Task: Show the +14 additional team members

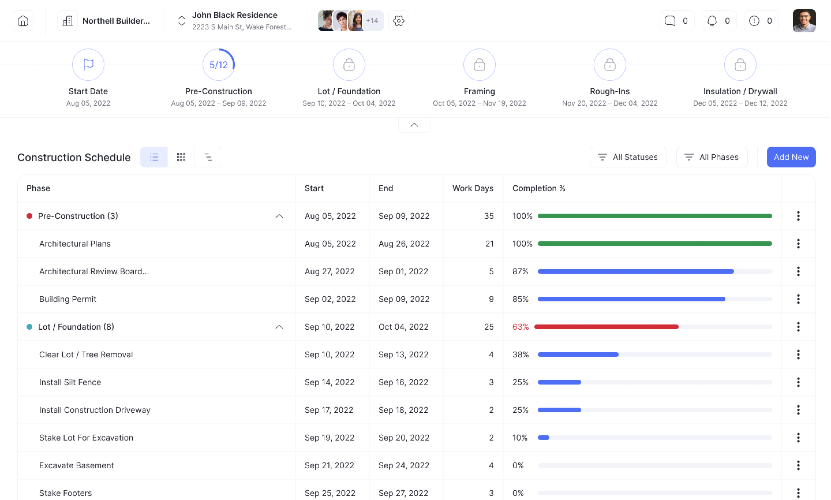Action: click(373, 21)
